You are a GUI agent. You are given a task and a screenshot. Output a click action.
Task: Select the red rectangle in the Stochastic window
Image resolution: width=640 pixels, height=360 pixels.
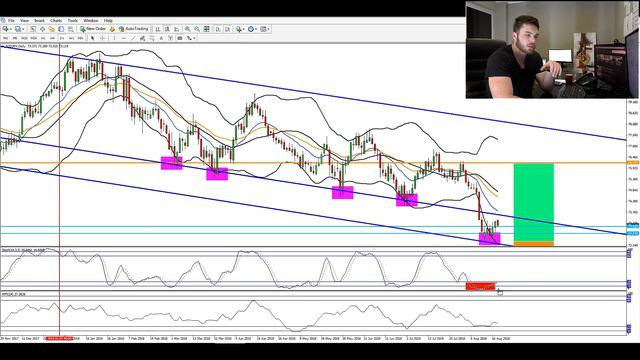(x=480, y=286)
